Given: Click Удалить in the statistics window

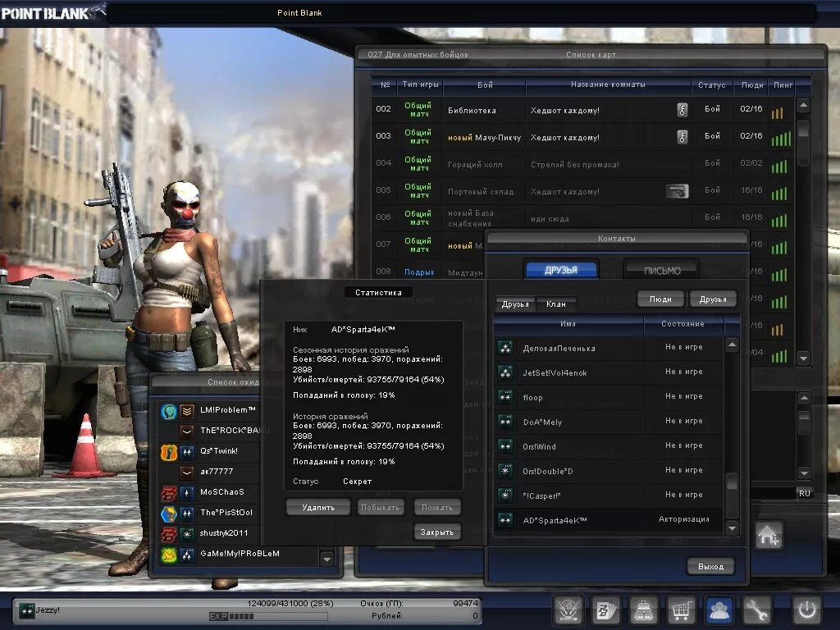Looking at the screenshot, I should 318,507.
